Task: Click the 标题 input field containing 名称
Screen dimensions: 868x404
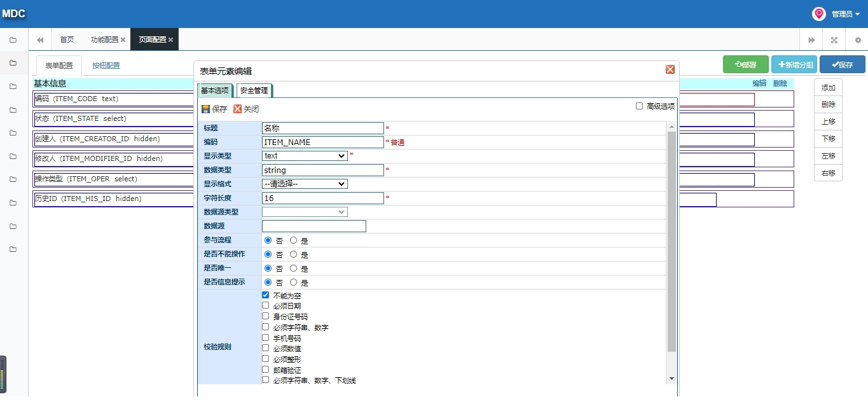Action: [323, 129]
